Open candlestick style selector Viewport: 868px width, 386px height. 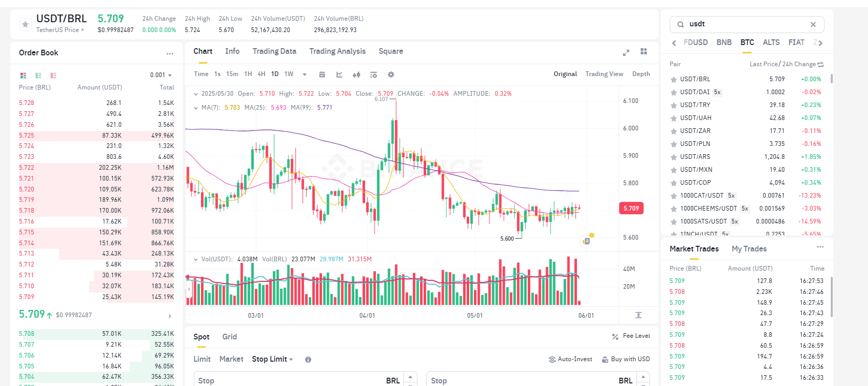point(356,75)
